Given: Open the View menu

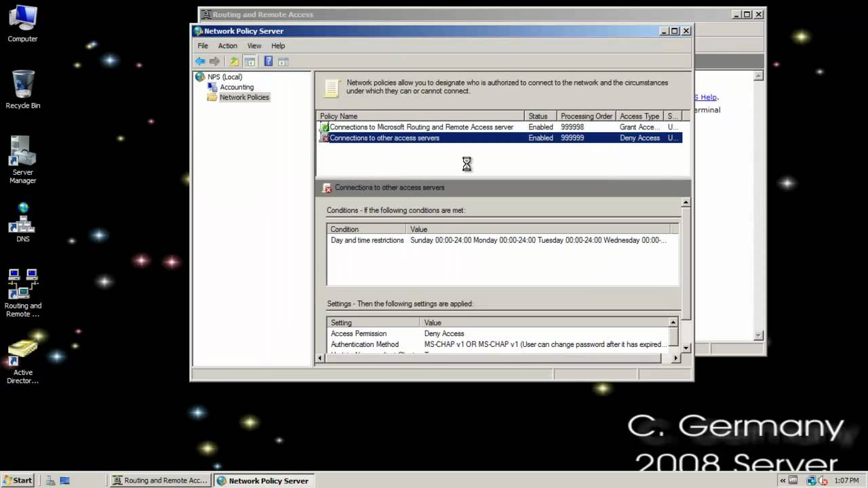Looking at the screenshot, I should 254,45.
